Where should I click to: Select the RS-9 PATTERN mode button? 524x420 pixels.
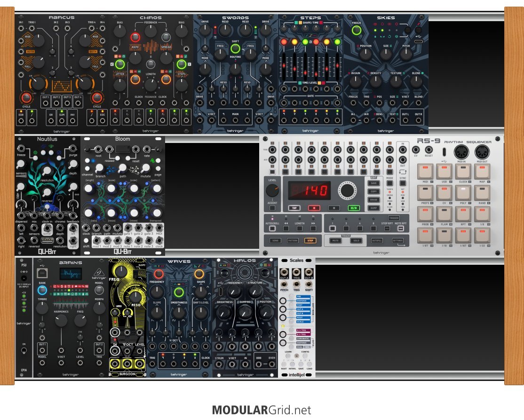(293, 241)
